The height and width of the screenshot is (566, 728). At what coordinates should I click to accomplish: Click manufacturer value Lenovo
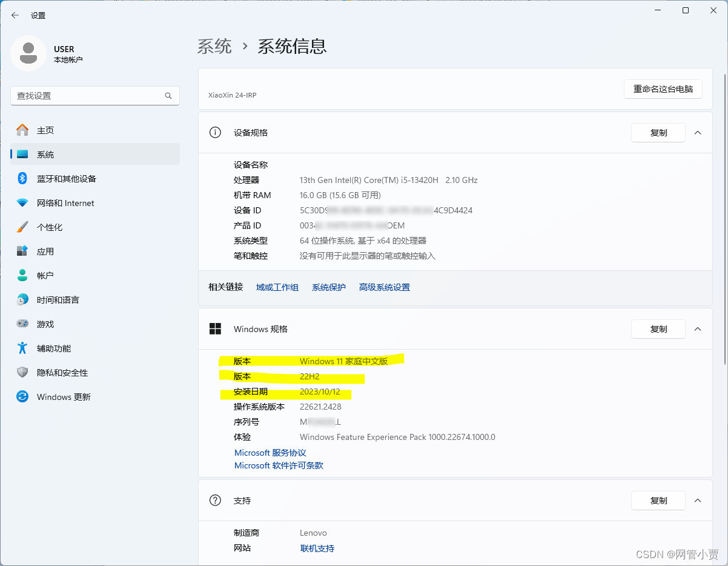tap(313, 533)
